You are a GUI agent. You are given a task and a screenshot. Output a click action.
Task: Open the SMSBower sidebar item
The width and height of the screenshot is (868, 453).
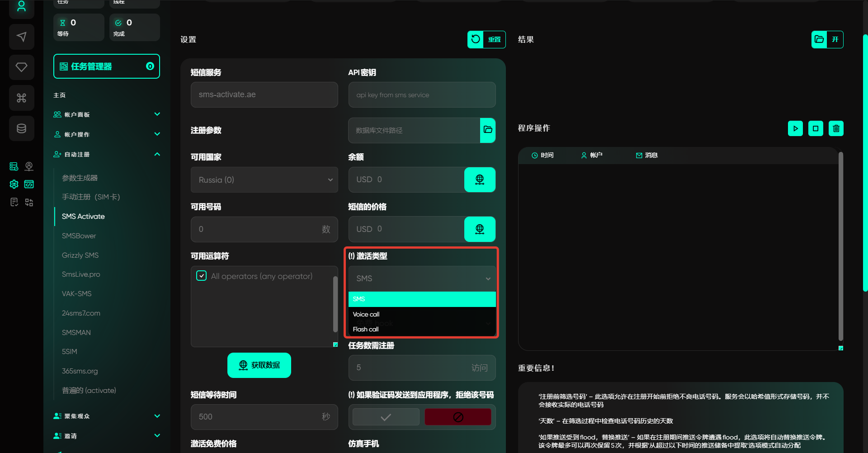79,236
